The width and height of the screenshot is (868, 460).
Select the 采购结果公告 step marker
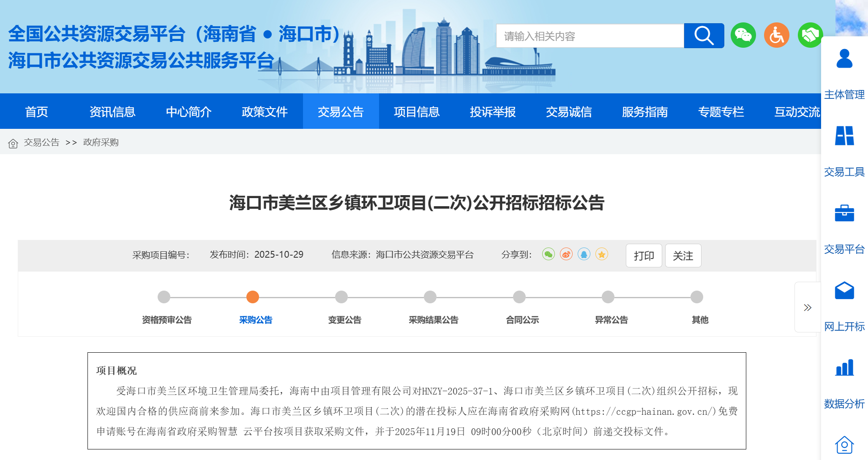click(x=430, y=297)
